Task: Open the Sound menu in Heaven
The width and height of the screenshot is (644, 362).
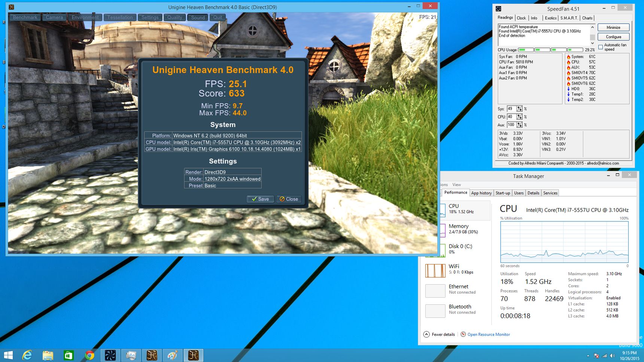Action: [x=198, y=17]
